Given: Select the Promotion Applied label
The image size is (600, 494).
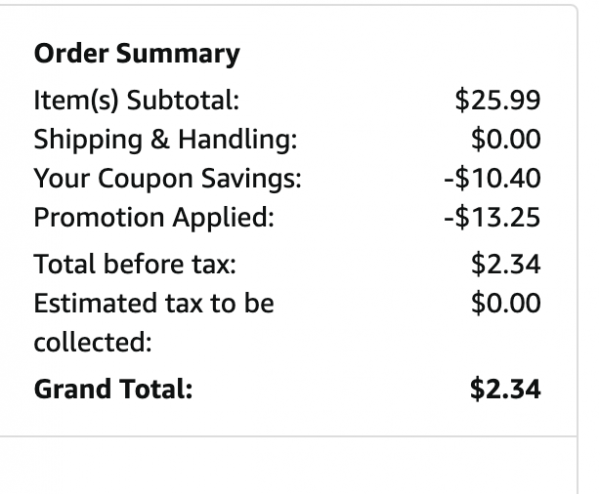Looking at the screenshot, I should coord(154,218).
